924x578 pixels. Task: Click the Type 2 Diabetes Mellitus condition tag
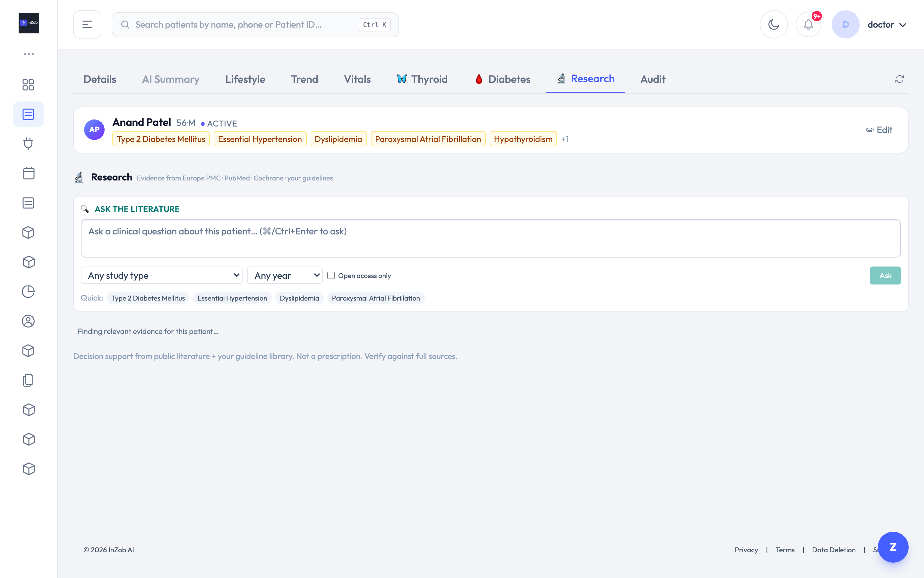[x=161, y=139]
